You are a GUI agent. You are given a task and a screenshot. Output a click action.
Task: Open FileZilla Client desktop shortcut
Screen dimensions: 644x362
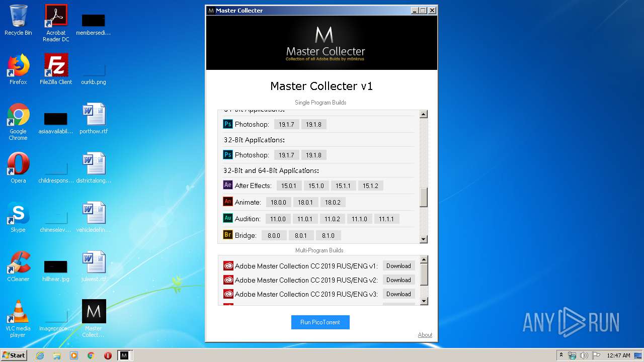(56, 69)
